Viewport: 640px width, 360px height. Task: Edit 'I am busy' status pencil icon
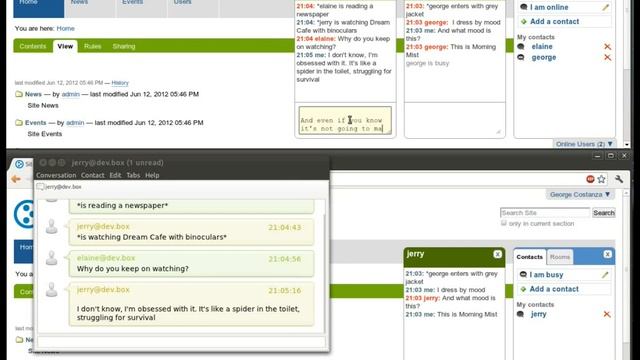pos(605,275)
